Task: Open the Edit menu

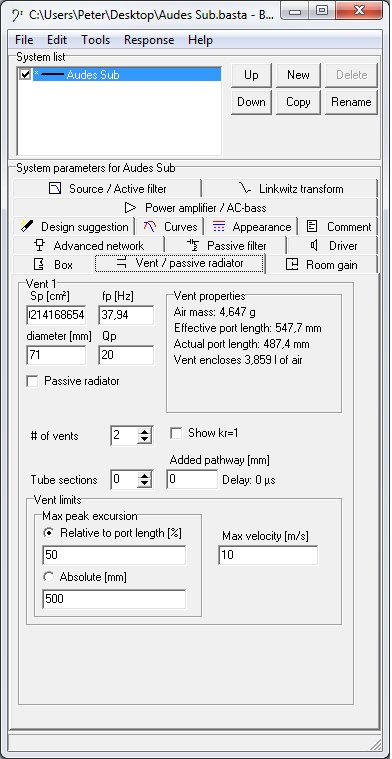Action: pyautogui.click(x=57, y=40)
